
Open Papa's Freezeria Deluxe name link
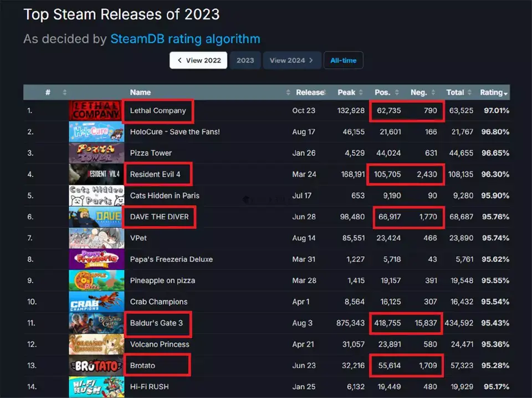pos(171,259)
